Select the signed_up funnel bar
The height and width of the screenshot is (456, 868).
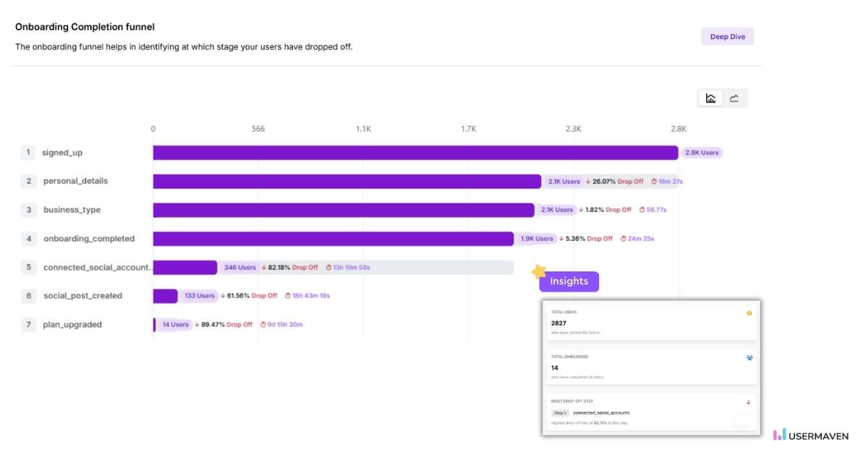(415, 153)
